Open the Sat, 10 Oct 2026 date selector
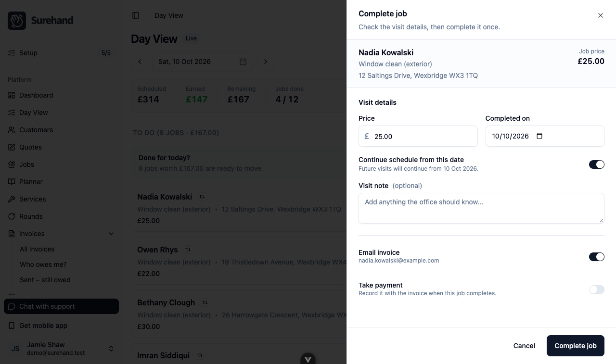This screenshot has width=616, height=364. [202, 62]
